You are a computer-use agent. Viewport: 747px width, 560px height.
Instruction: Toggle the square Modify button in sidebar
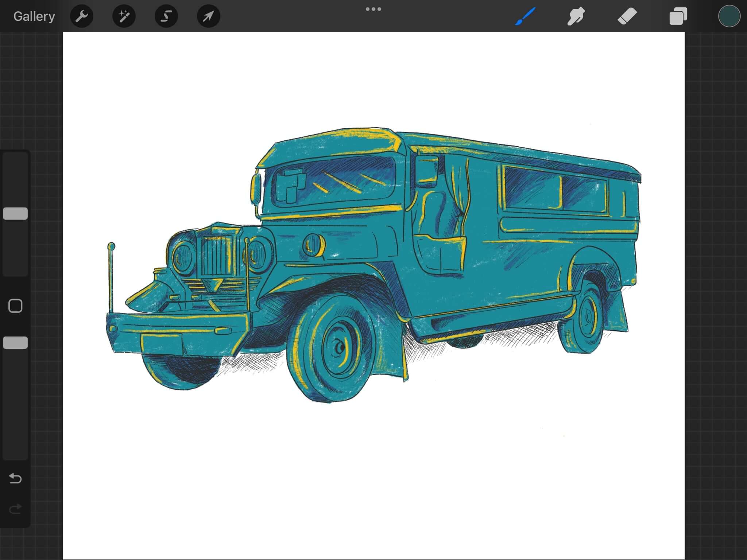coord(15,306)
